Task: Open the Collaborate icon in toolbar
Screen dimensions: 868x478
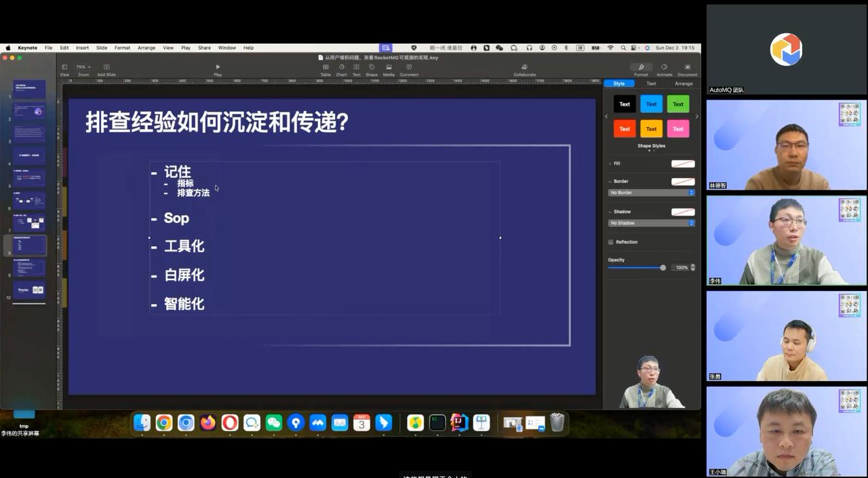Action: click(524, 67)
